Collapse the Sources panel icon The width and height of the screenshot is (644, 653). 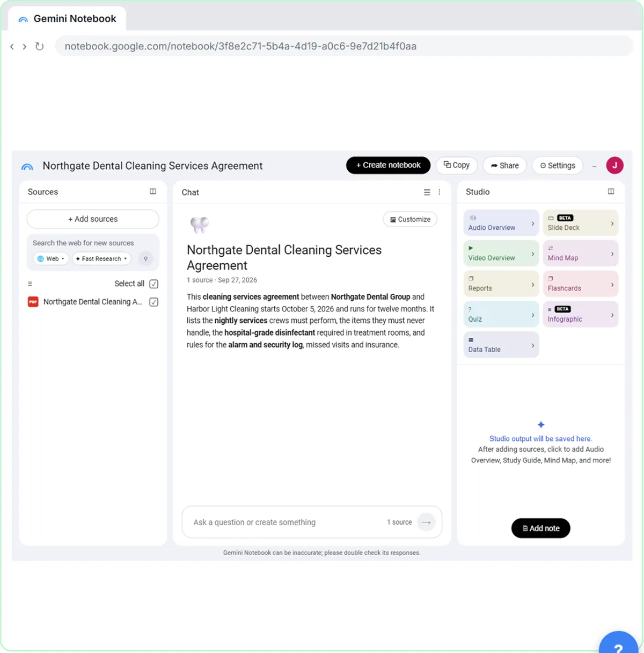point(153,192)
